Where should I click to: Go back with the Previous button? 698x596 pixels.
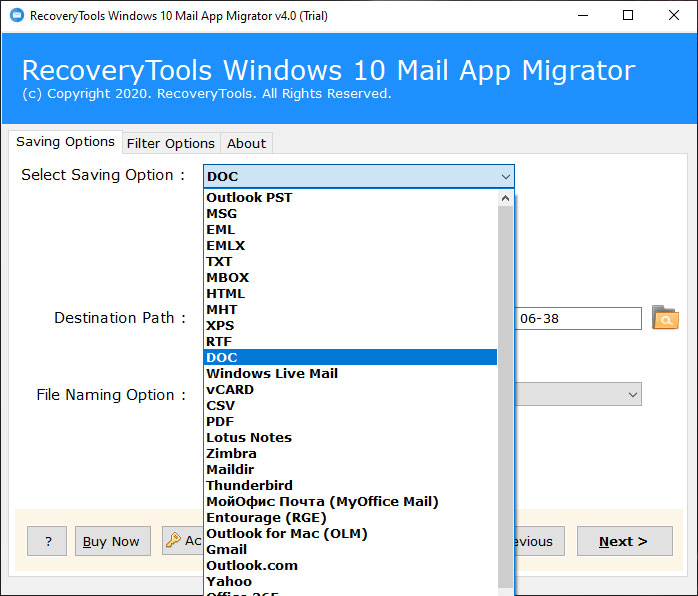click(539, 541)
